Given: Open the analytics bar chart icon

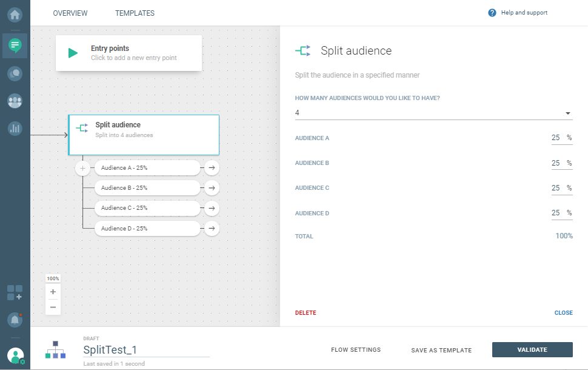Looking at the screenshot, I should click(15, 128).
